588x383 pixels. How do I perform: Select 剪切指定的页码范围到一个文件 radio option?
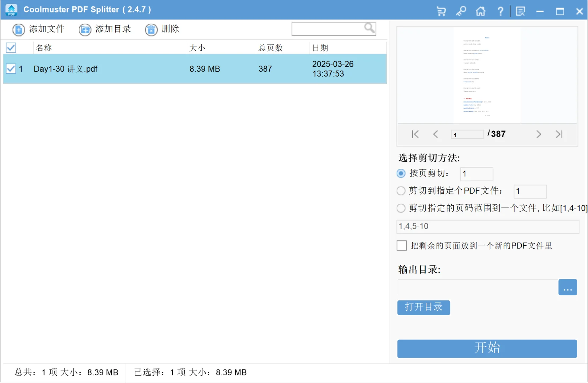pyautogui.click(x=401, y=208)
